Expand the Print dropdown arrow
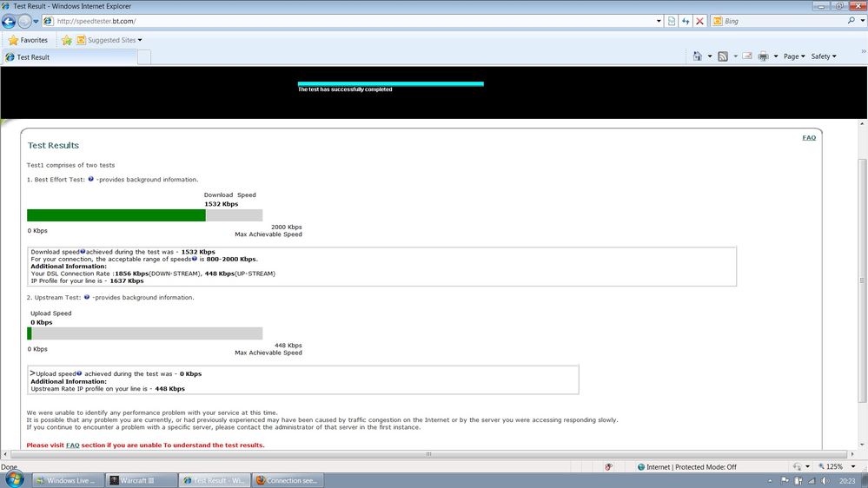Screen dimensions: 868x488 776,56
